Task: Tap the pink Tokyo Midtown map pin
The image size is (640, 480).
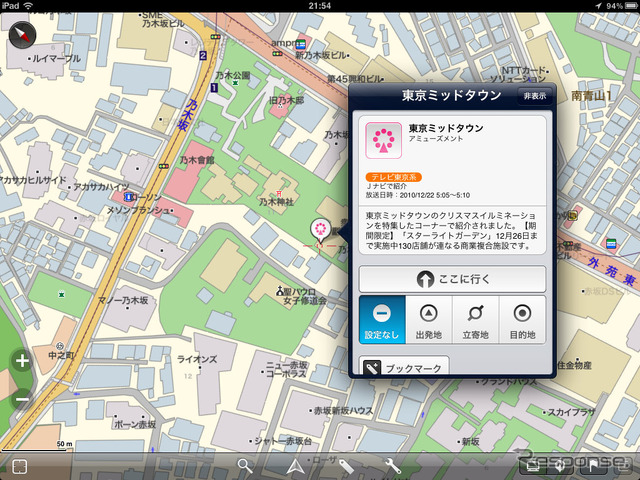Action: pos(320,230)
